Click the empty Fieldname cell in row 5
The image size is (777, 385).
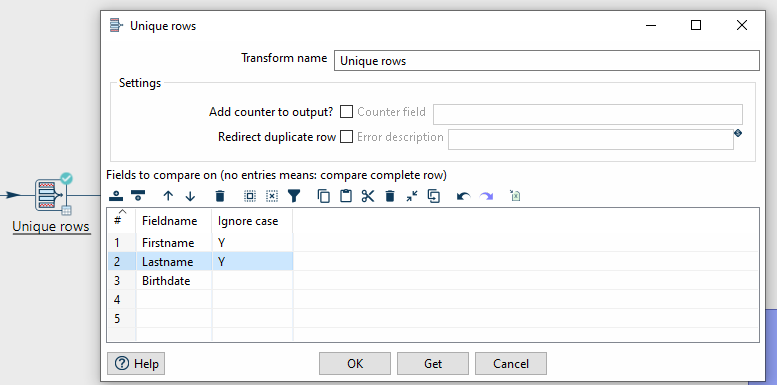coord(174,318)
